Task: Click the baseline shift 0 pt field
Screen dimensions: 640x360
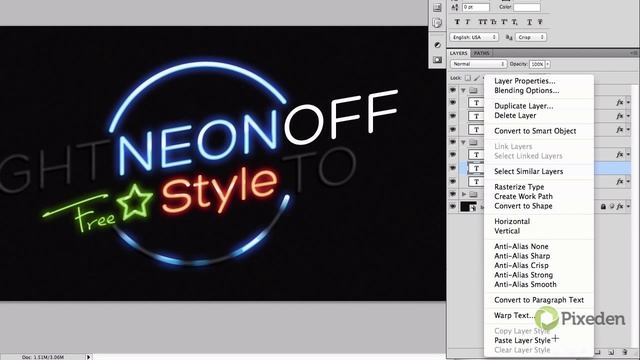Action: pyautogui.click(x=476, y=7)
